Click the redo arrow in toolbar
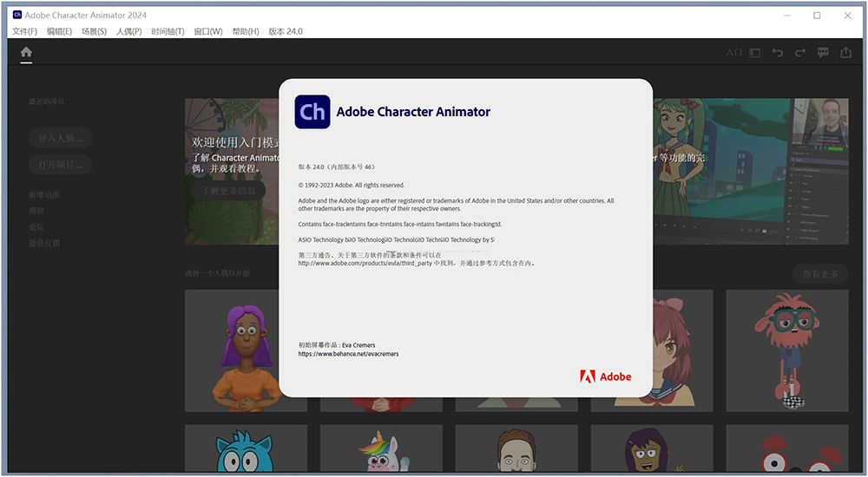Viewport: 868px width, 477px height. [800, 53]
